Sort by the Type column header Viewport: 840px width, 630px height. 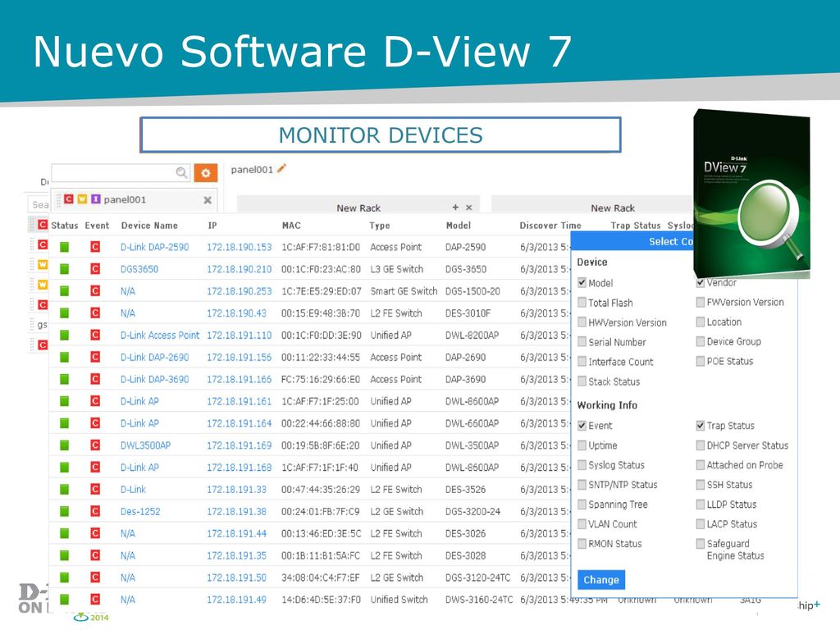(380, 226)
